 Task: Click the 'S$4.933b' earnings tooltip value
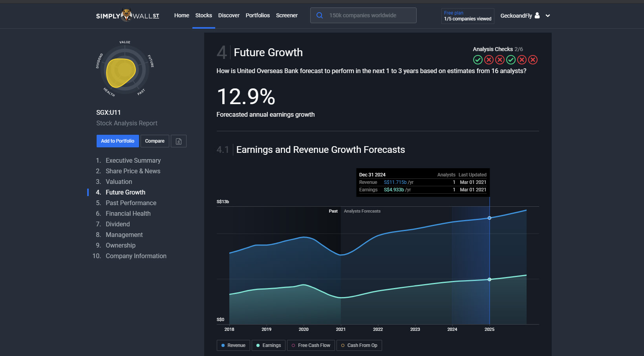tap(394, 190)
